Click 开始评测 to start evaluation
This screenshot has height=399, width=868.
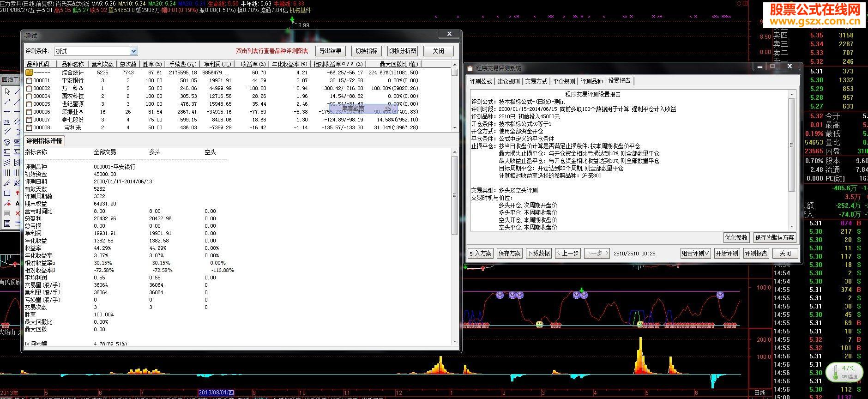click(x=727, y=253)
